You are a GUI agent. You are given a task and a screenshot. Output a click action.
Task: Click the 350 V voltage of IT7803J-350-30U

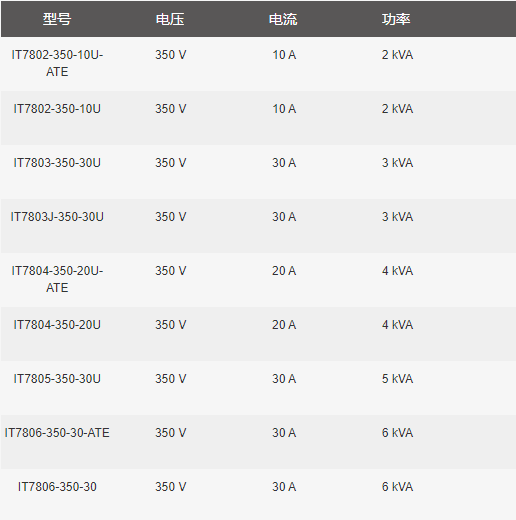click(170, 217)
